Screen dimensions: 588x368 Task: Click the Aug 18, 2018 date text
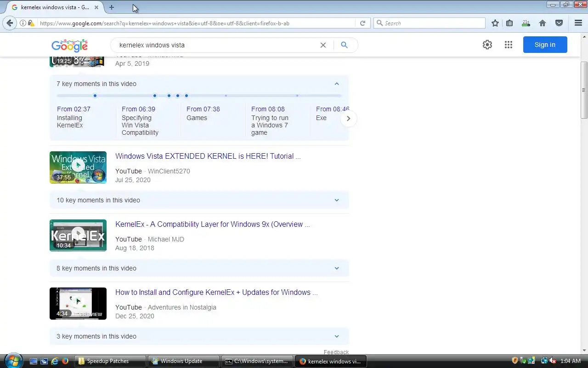click(135, 248)
